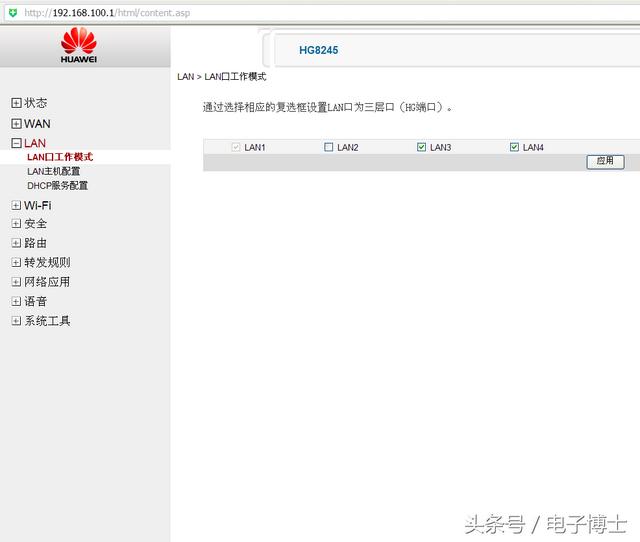The image size is (640, 542).
Task: Uncheck the LAN3 checkbox
Action: click(x=421, y=147)
